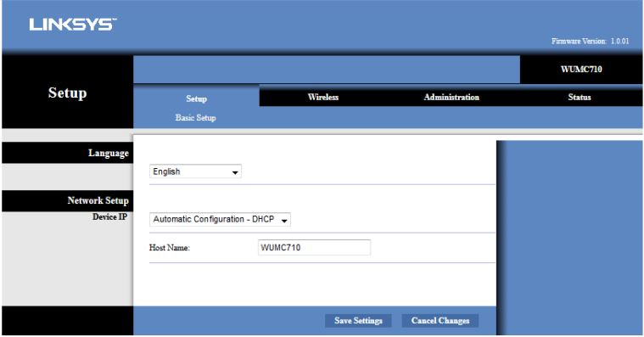
Task: Click the Language section heading
Action: pyautogui.click(x=109, y=154)
